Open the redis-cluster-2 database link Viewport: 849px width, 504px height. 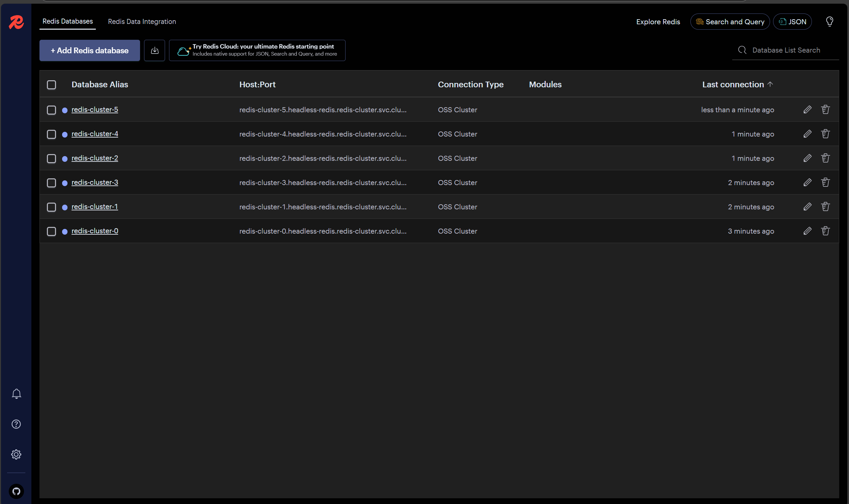(95, 158)
